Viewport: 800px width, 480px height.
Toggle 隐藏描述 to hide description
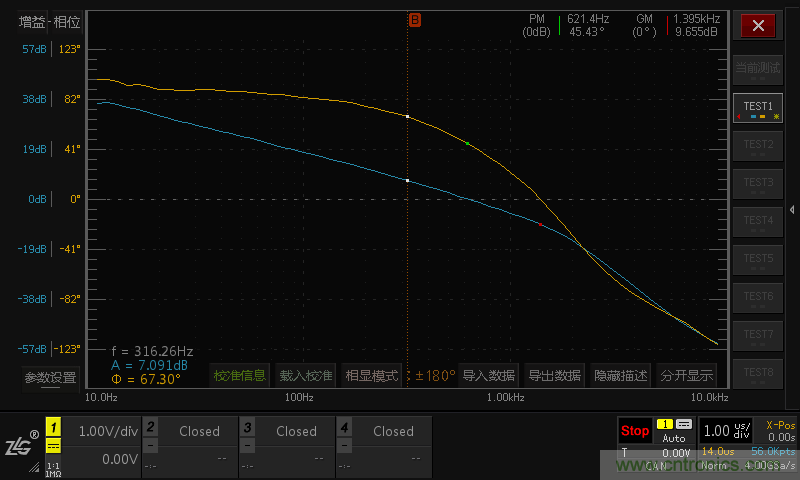pos(620,376)
